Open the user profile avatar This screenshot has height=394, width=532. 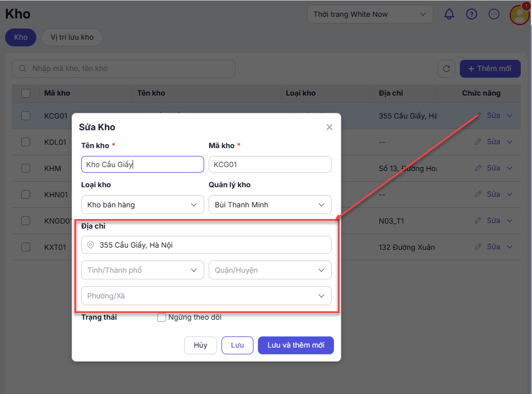point(519,15)
